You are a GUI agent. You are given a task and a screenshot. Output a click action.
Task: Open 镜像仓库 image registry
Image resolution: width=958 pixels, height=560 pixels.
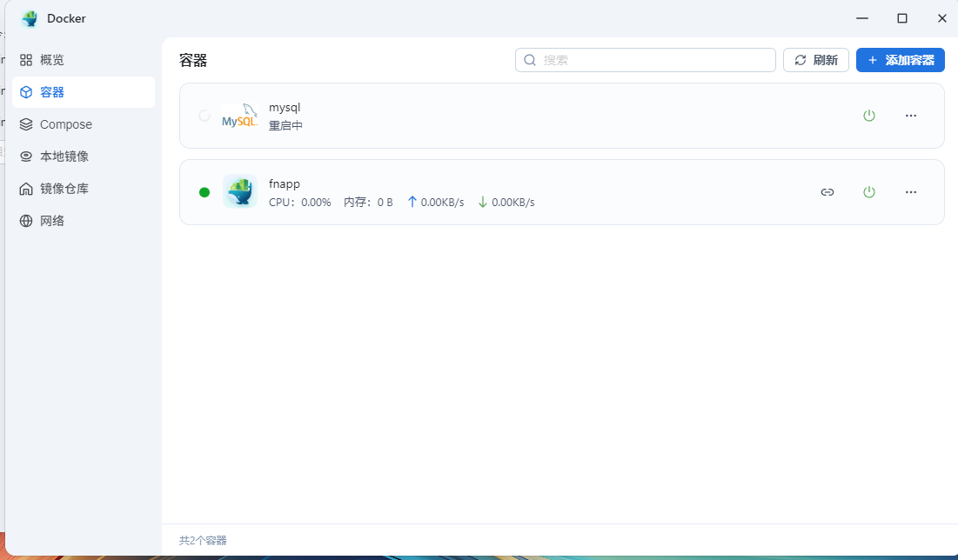(x=83, y=189)
